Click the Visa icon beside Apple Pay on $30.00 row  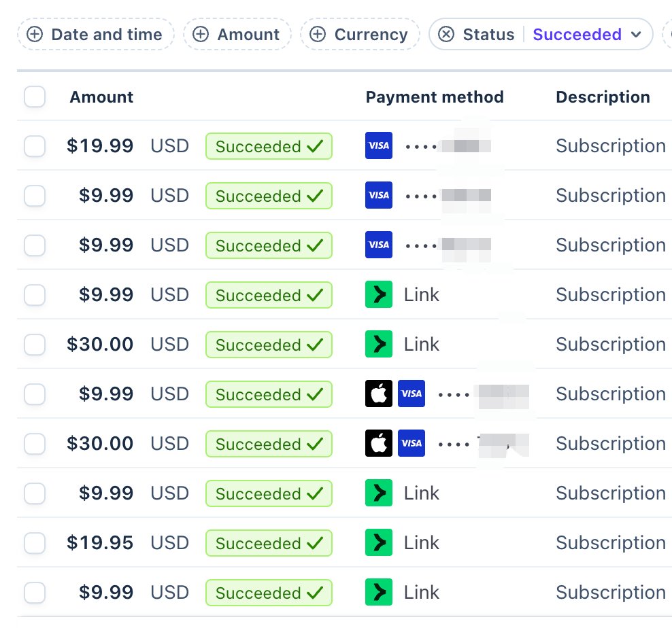click(411, 443)
